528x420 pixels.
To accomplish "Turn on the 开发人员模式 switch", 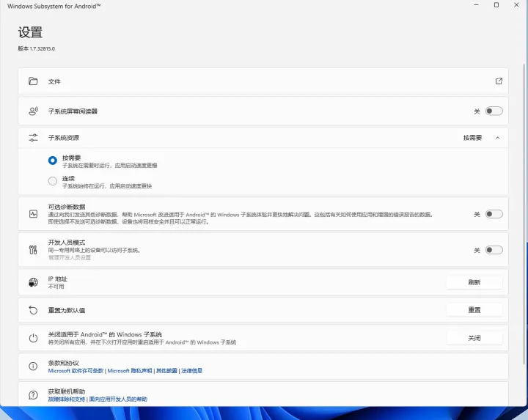I will (494, 250).
